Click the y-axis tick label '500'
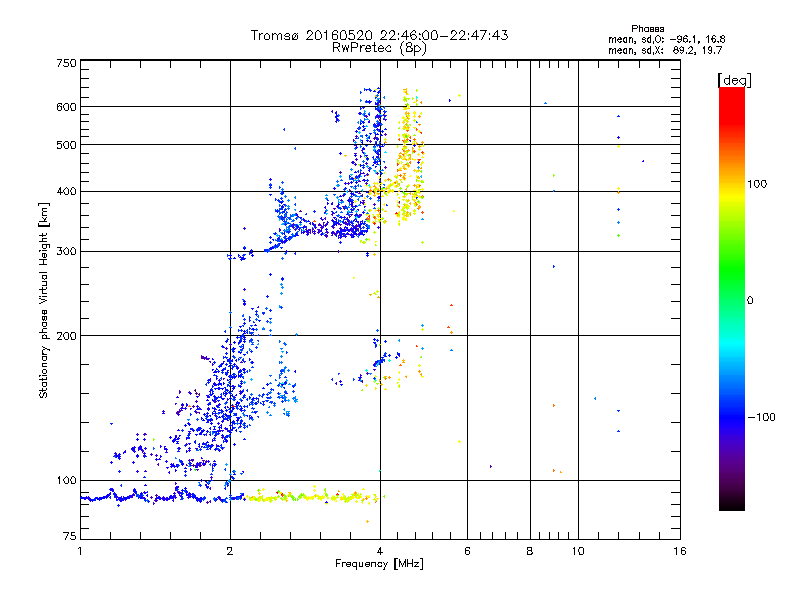Image resolution: width=800 pixels, height=600 pixels. click(x=67, y=145)
